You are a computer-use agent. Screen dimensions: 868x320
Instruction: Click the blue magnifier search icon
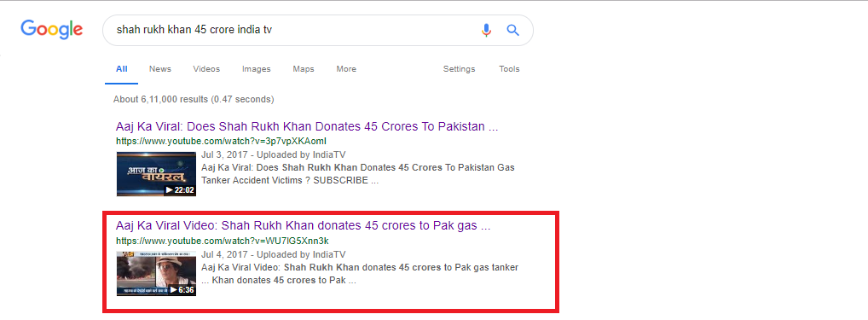click(x=513, y=30)
